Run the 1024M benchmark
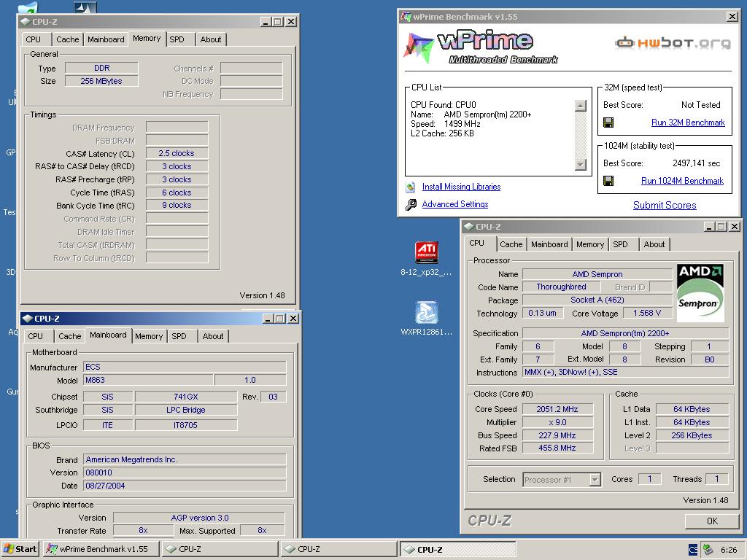The height and width of the screenshot is (560, 747). tap(682, 181)
